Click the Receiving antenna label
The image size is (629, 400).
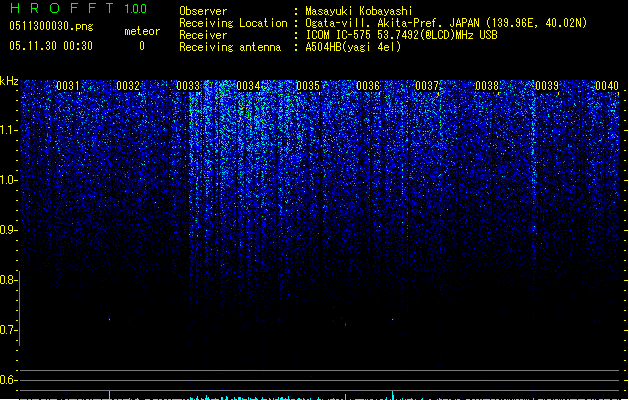point(230,47)
